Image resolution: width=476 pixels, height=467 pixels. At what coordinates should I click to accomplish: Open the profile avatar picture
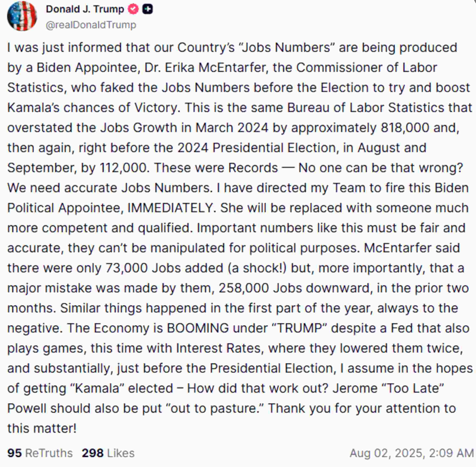[22, 16]
